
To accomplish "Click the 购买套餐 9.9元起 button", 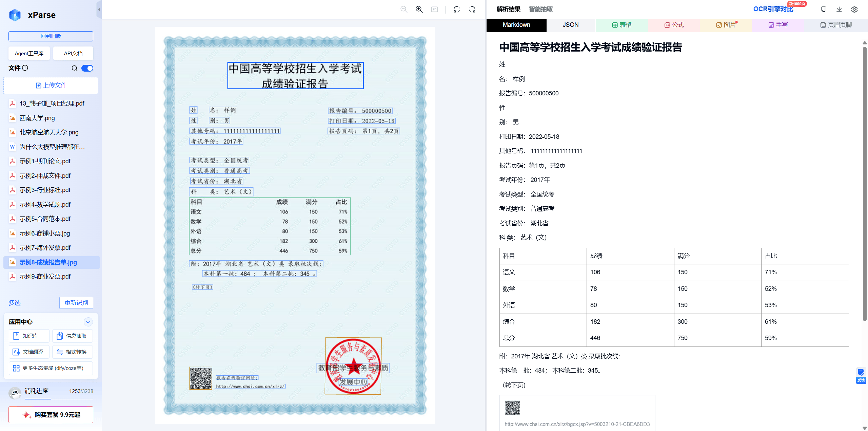I will pyautogui.click(x=51, y=415).
